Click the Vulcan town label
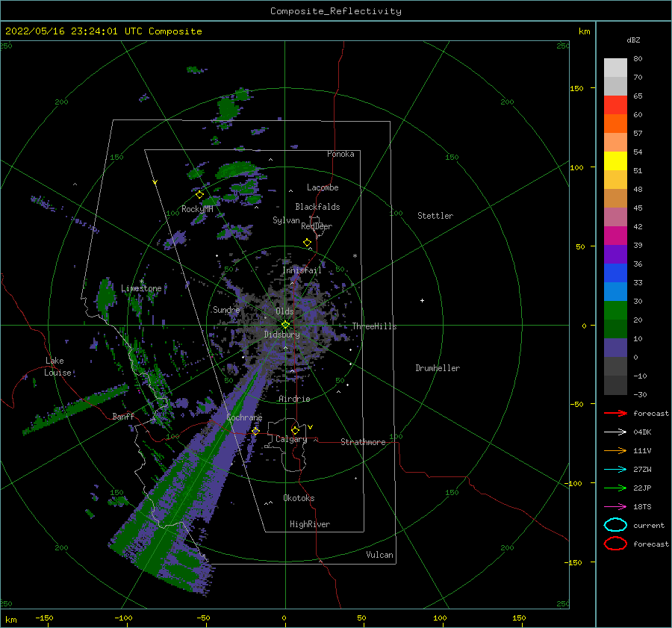The width and height of the screenshot is (672, 628). pos(380,555)
